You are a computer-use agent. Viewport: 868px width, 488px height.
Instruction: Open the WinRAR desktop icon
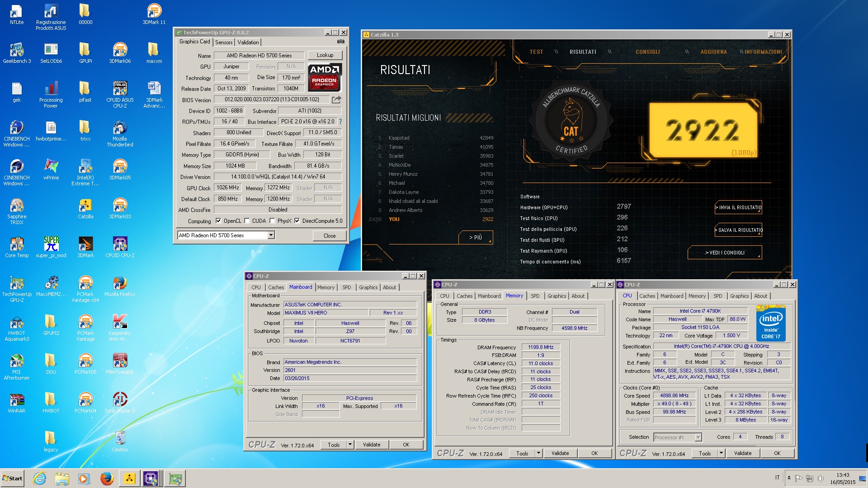click(x=17, y=403)
